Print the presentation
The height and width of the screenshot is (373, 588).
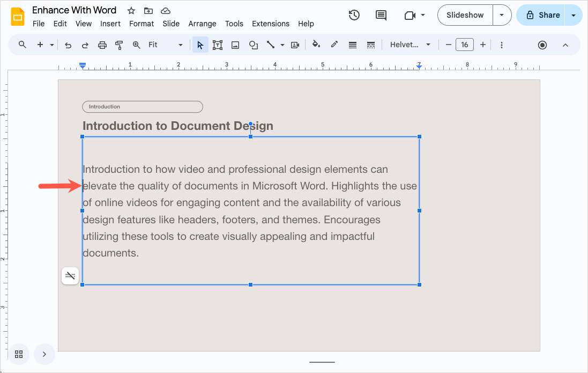(102, 45)
